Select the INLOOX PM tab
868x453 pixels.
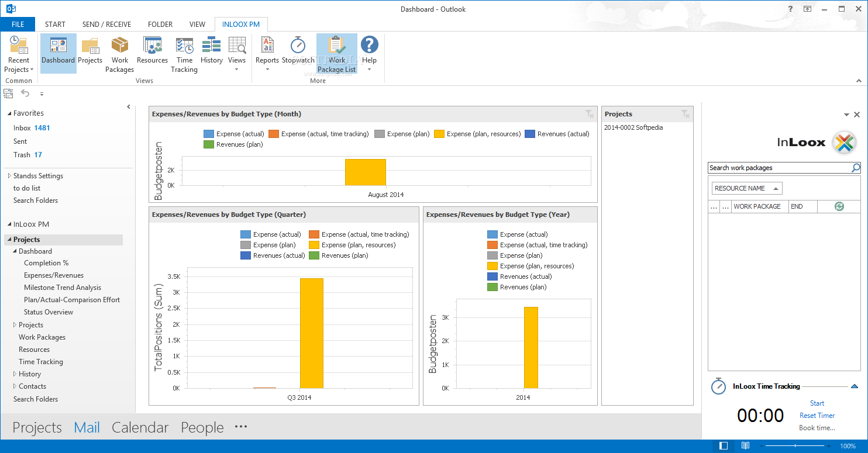(241, 24)
